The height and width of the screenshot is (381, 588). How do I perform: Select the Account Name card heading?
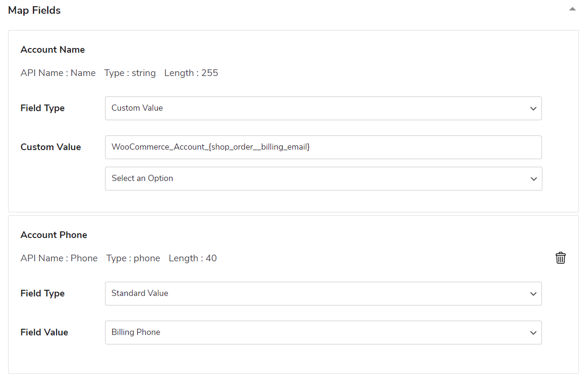(53, 50)
